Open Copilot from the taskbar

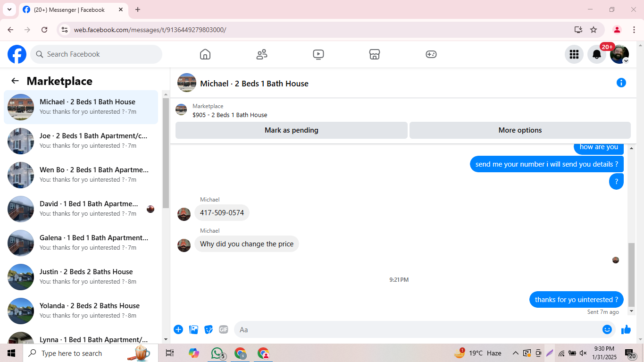point(193,353)
